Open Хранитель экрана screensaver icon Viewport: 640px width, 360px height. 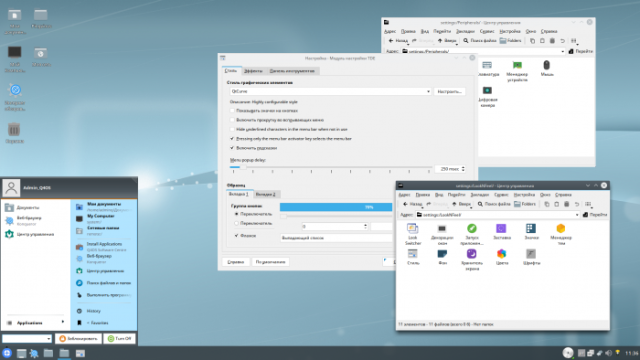click(x=472, y=260)
